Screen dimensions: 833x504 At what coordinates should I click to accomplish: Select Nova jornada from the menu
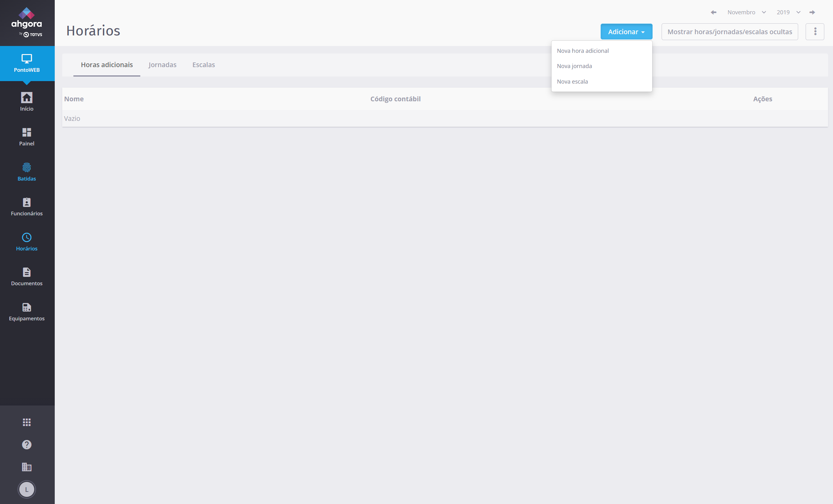(x=574, y=66)
